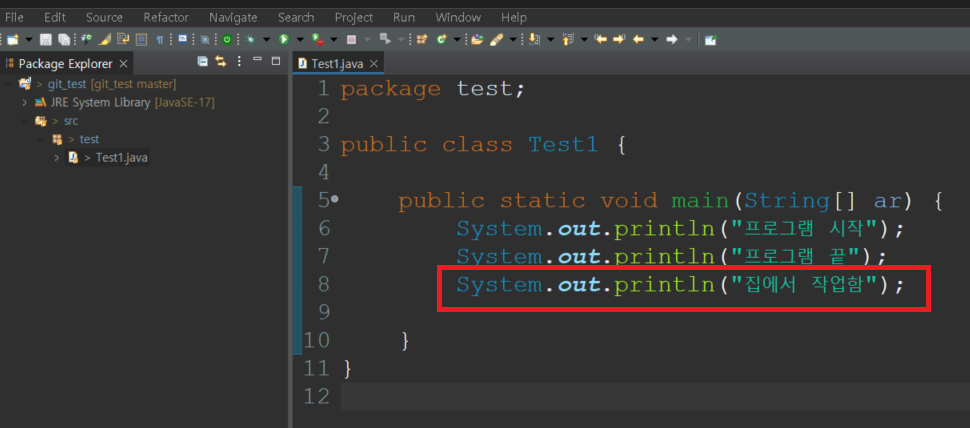Screen dimensions: 970x428
Task: Click the Pin Editor icon
Action: tap(711, 40)
